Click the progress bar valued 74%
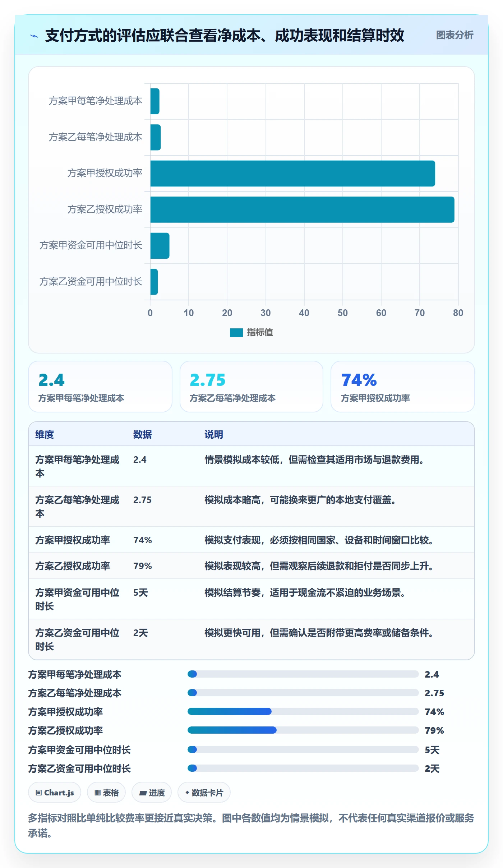503x868 pixels. coord(303,711)
